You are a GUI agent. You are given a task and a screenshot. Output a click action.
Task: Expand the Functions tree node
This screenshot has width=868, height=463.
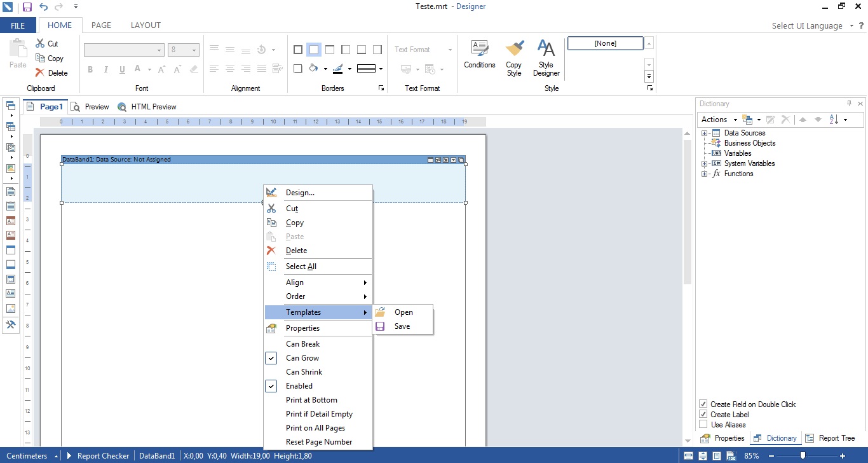[704, 174]
